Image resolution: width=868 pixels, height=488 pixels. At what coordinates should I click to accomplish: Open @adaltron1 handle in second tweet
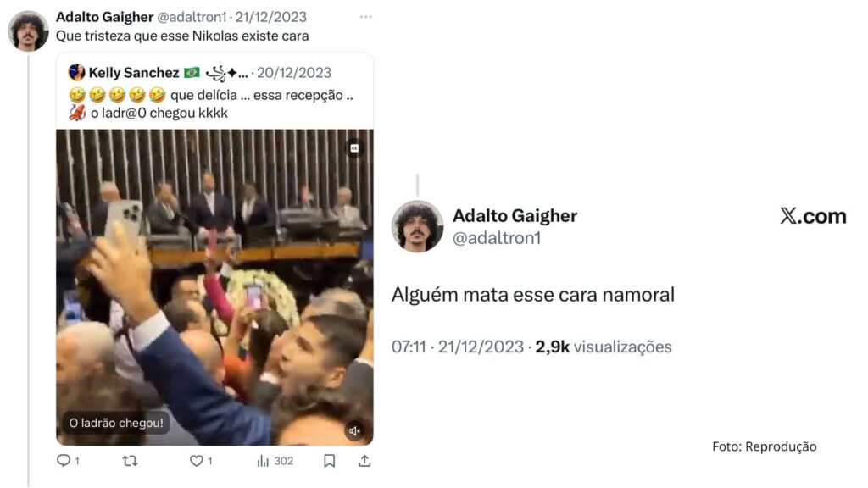point(497,238)
